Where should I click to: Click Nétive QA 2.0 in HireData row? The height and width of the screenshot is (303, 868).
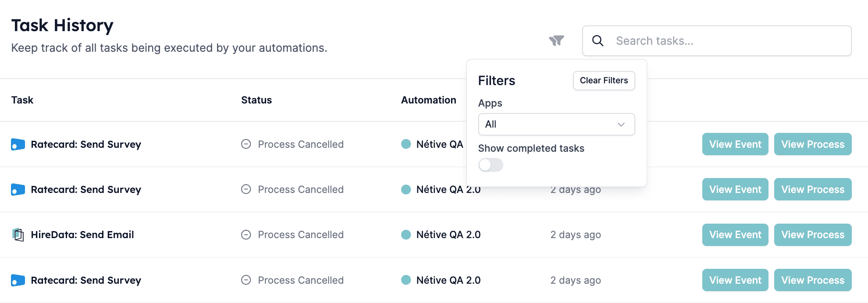[x=448, y=235]
